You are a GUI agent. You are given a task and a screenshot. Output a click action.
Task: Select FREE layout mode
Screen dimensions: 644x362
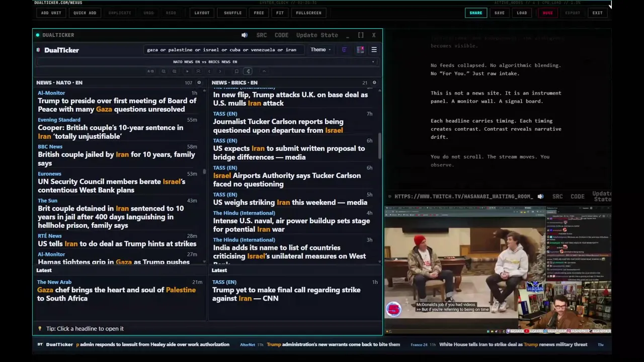click(x=259, y=13)
